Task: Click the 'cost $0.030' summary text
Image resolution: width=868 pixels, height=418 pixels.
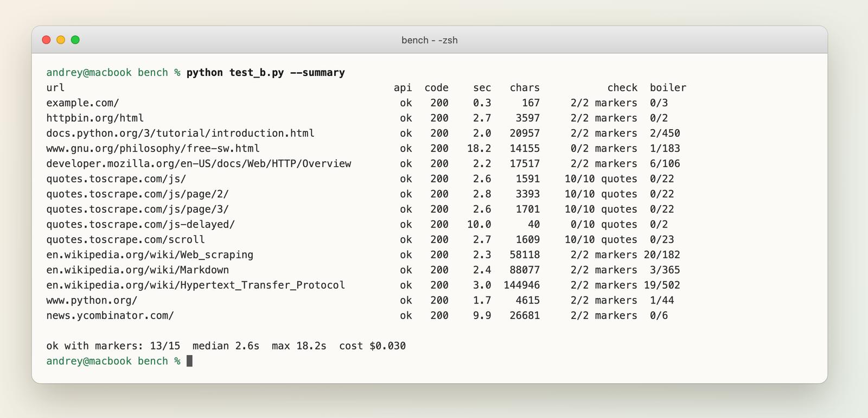Action: pos(372,346)
